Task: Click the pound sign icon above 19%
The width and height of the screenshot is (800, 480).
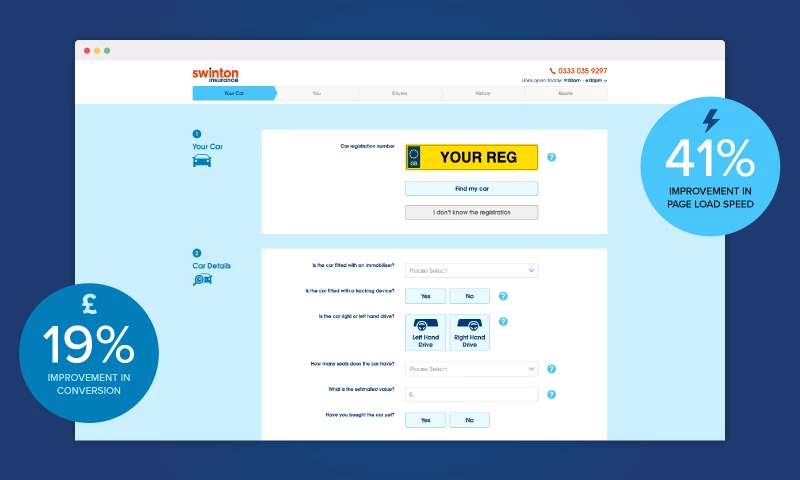Action: [90, 304]
